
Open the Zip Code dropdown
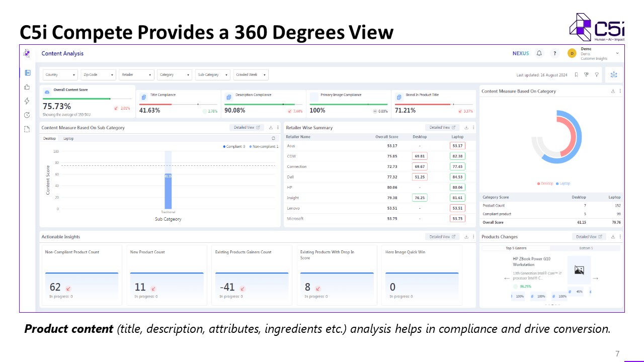(99, 74)
